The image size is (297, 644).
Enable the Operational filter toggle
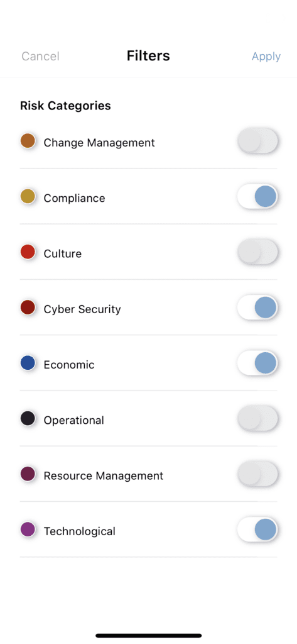click(257, 418)
